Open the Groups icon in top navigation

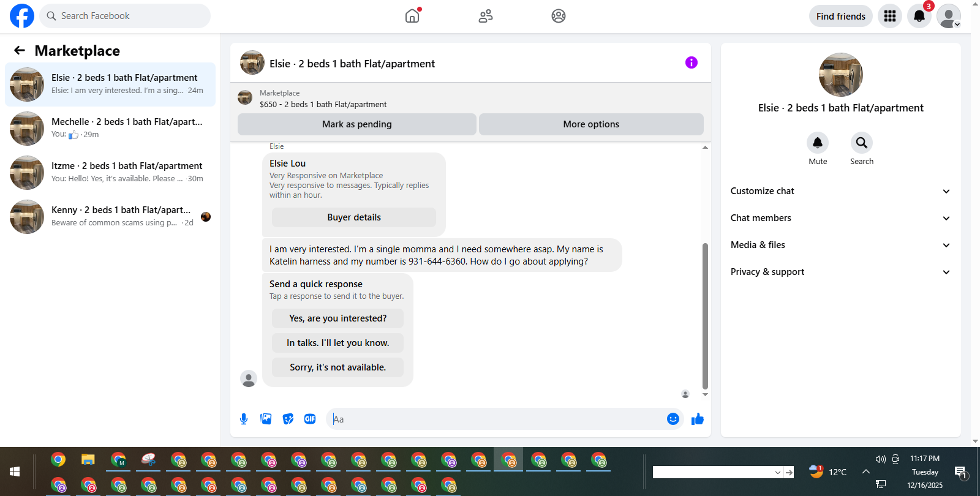[559, 16]
